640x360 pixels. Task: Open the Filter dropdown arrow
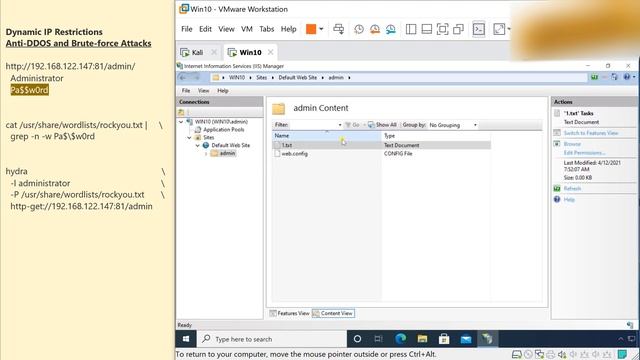[340, 125]
